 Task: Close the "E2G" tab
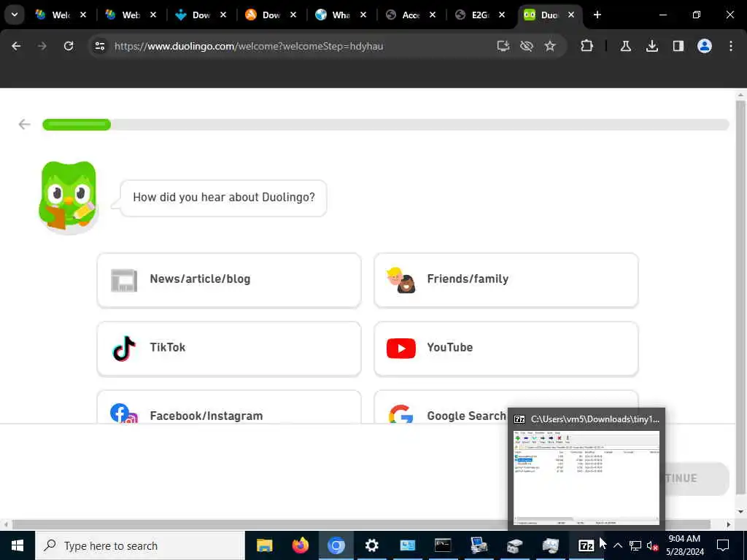(x=502, y=15)
